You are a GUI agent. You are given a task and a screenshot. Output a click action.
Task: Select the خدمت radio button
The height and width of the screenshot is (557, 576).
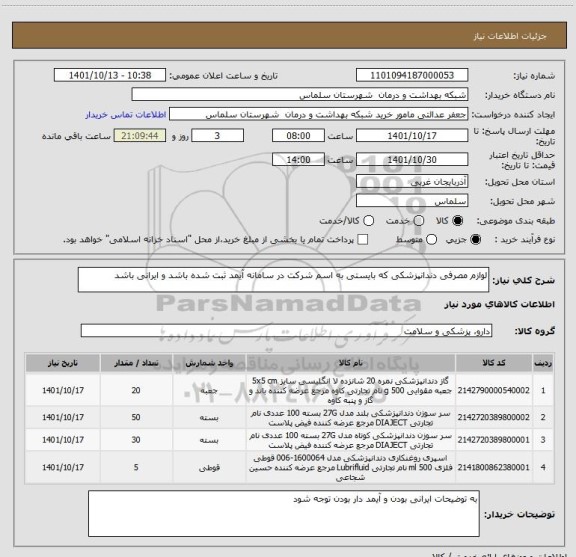tap(419, 220)
